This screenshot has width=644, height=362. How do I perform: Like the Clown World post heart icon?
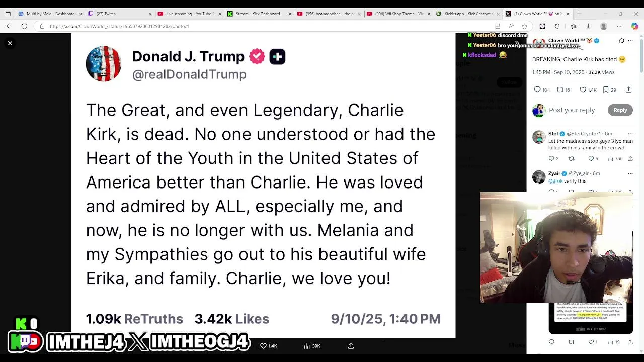(x=583, y=89)
